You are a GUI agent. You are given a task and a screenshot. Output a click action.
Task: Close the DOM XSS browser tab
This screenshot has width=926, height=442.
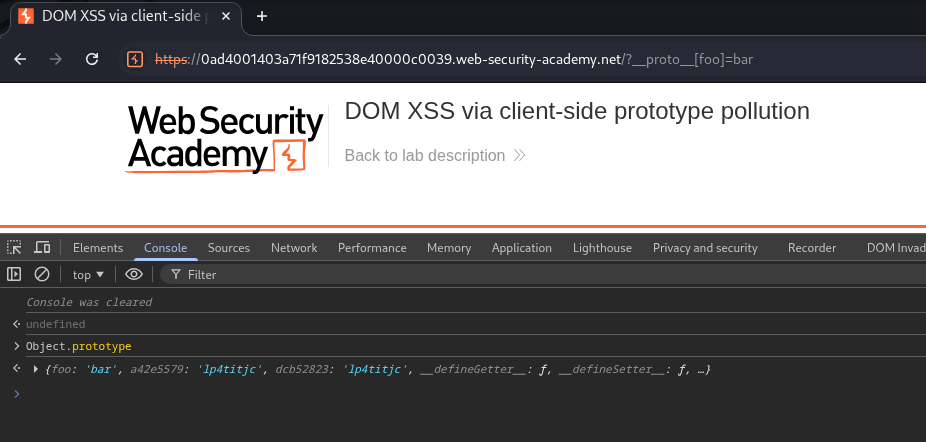(x=229, y=16)
